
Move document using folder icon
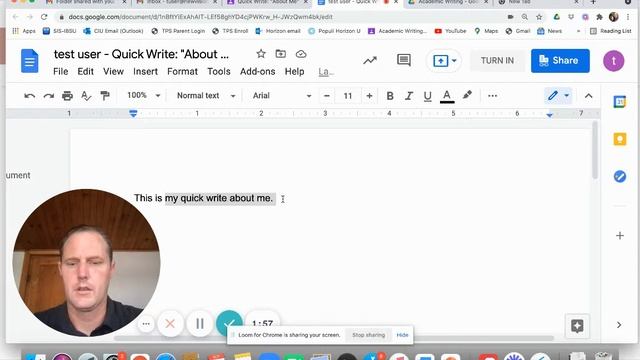[x=280, y=54]
